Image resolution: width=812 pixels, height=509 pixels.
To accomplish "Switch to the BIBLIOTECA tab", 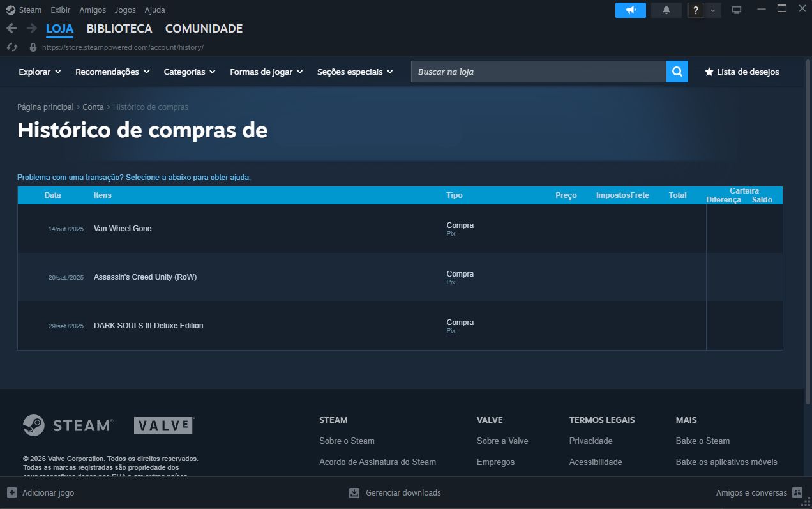I will pos(119,29).
